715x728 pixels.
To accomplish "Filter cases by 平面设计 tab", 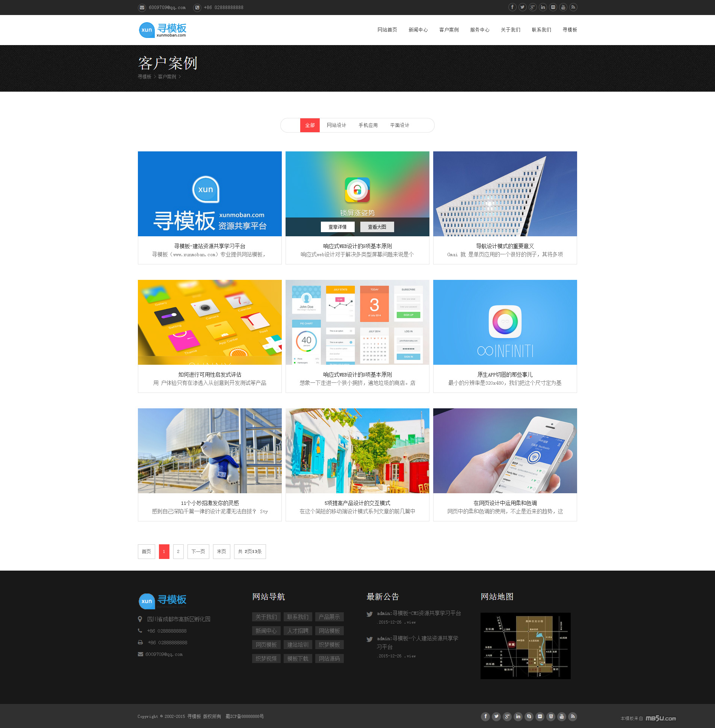I will (399, 125).
